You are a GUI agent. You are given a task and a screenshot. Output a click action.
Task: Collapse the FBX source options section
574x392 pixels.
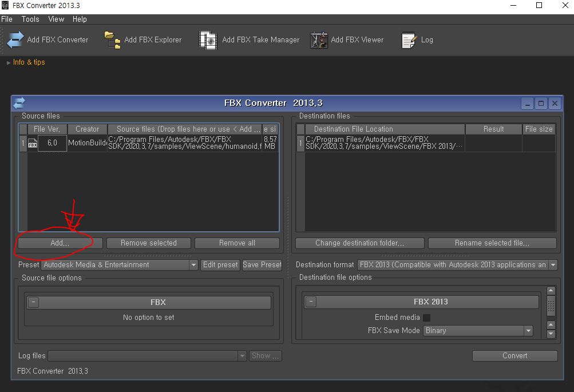33,302
